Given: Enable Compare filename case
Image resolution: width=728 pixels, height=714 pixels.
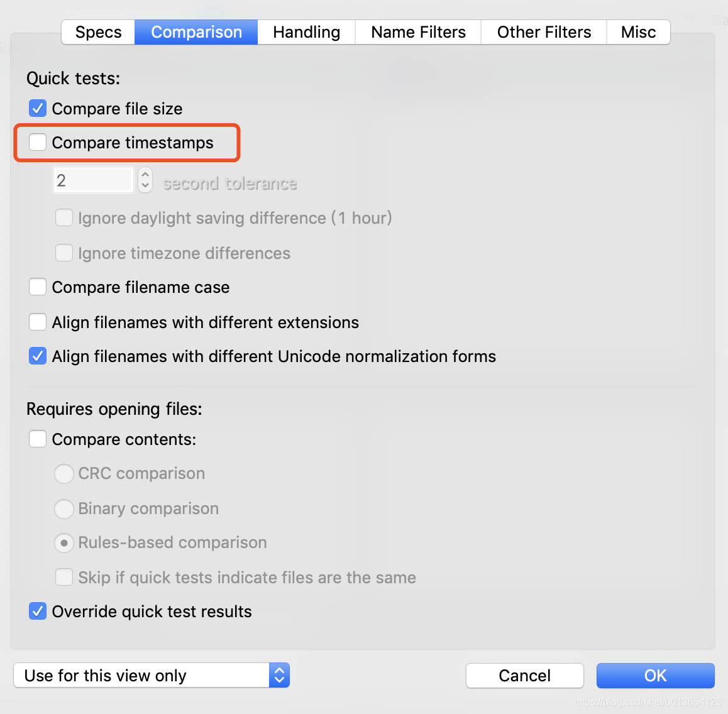Looking at the screenshot, I should coord(38,287).
